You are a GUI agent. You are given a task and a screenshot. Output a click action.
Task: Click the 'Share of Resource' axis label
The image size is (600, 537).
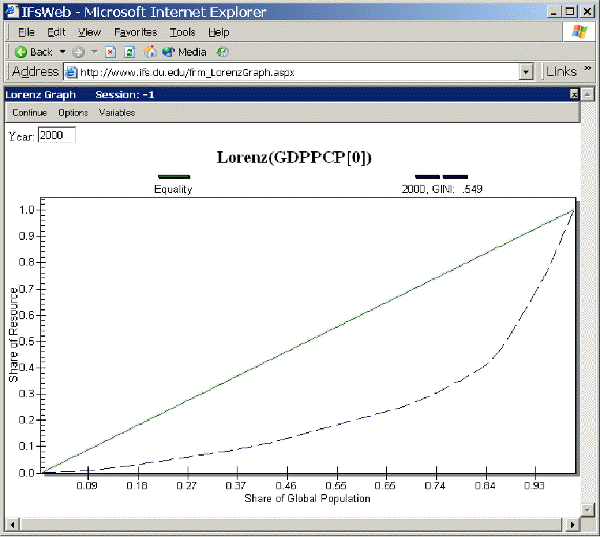point(13,335)
